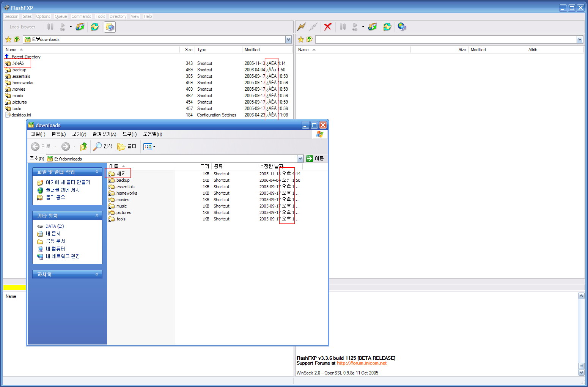Click the globe icon in the right pane toolbar

pyautogui.click(x=402, y=27)
